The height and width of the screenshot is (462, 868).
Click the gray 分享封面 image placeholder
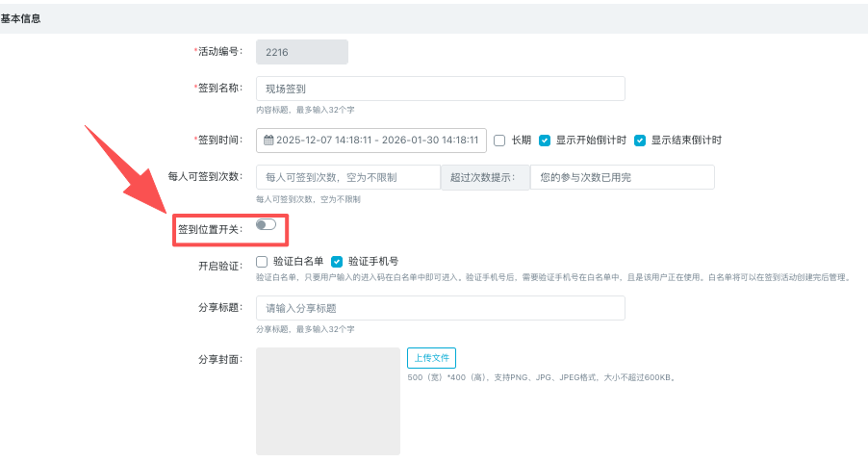[x=328, y=401]
